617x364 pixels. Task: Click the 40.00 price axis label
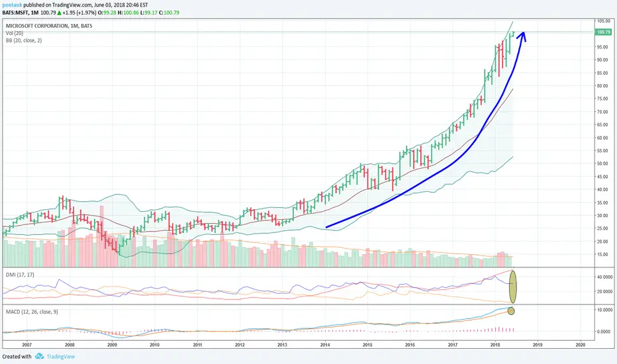click(x=603, y=190)
